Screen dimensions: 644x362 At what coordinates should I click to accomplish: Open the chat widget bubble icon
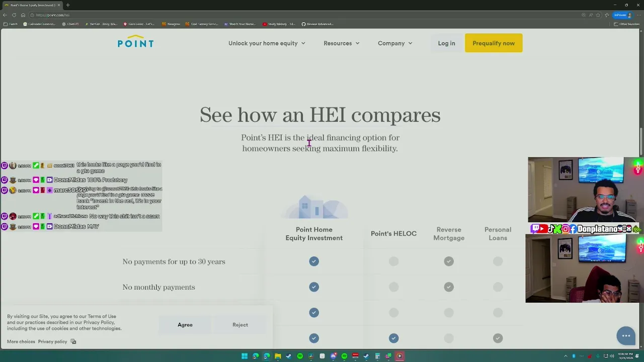[626, 336]
